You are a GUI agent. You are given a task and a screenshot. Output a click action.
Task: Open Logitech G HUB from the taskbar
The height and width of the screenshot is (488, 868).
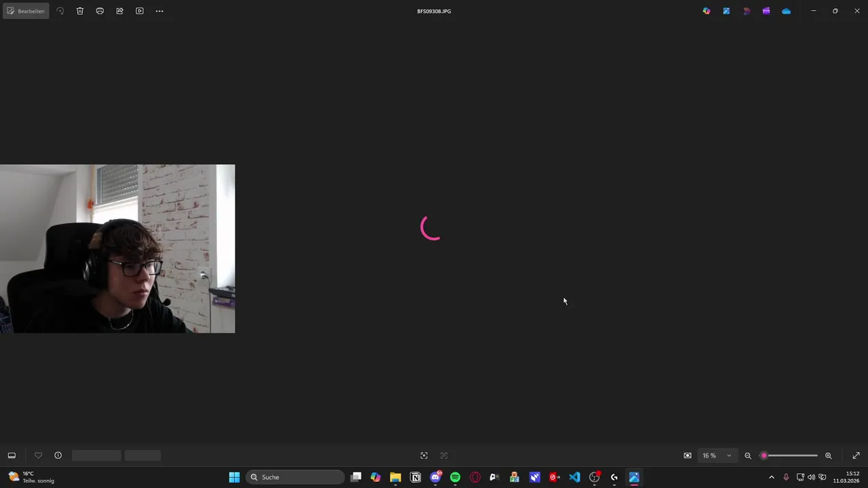[614, 477]
